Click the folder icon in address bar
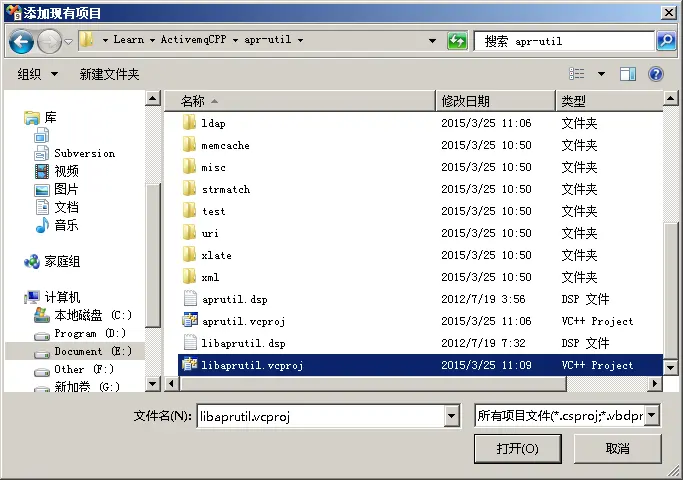 click(x=87, y=40)
